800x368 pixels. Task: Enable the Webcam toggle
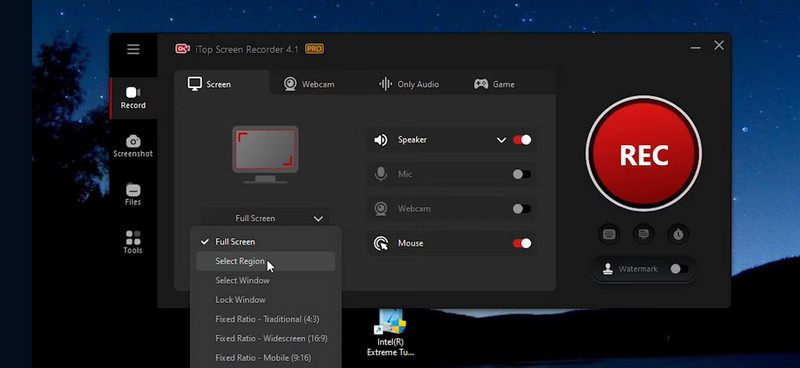tap(522, 209)
